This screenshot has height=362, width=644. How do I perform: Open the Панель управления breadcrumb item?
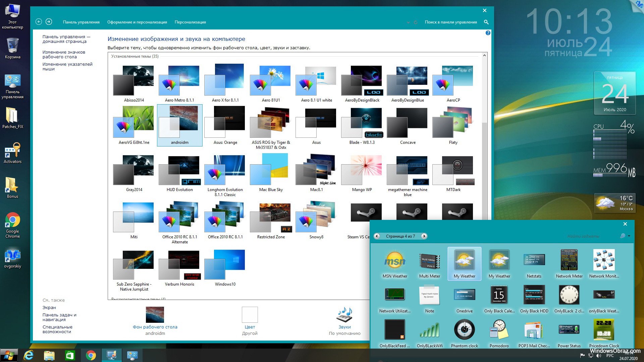pyautogui.click(x=81, y=22)
